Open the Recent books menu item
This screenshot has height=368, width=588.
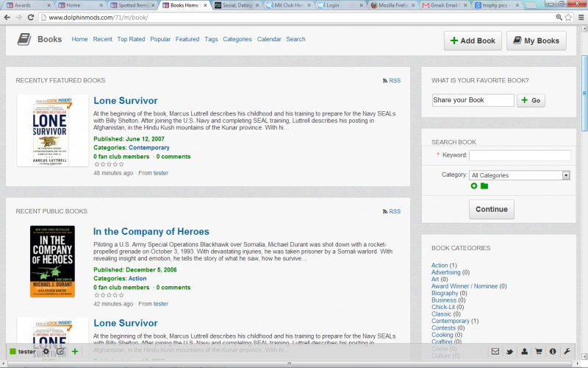click(102, 39)
